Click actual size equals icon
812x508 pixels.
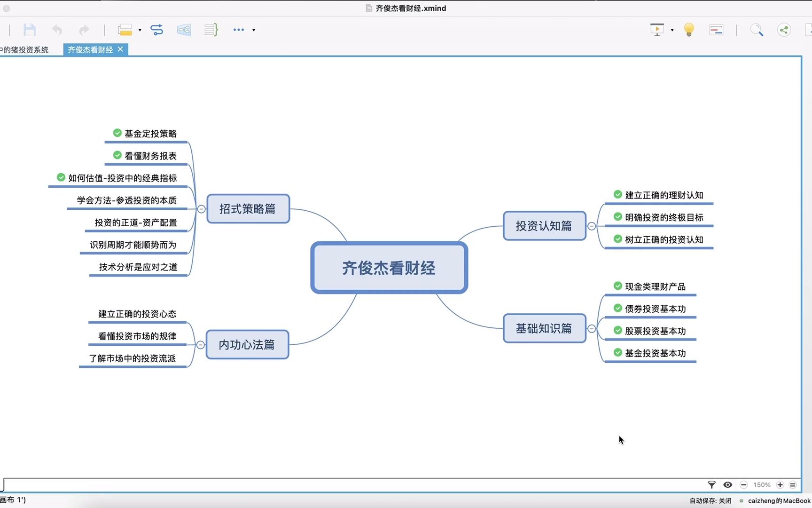pos(793,484)
